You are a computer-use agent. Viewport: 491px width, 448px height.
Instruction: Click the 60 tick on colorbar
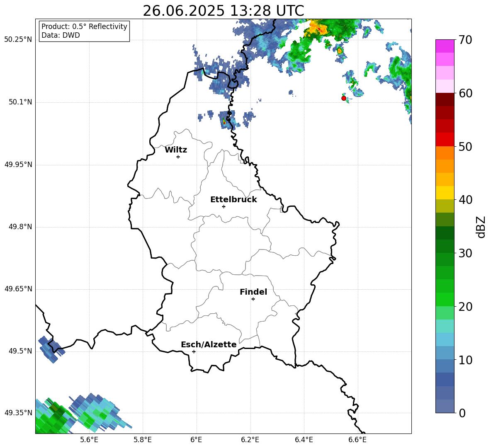pos(465,93)
